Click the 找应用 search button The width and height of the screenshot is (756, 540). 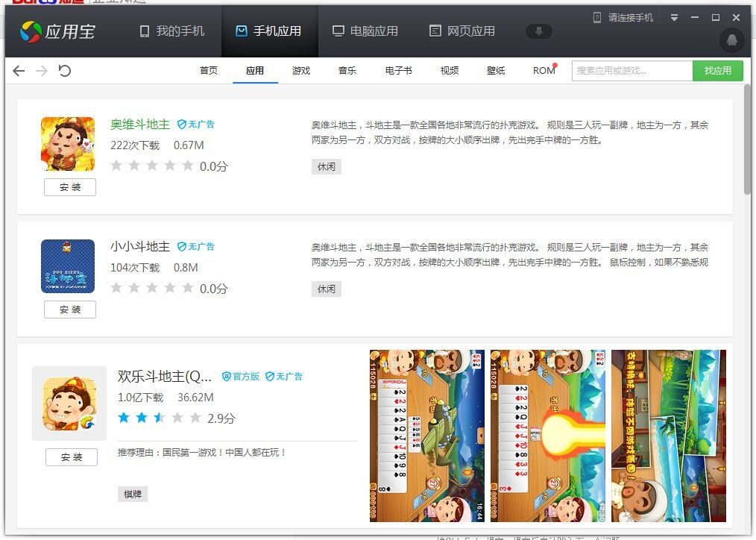[x=717, y=70]
